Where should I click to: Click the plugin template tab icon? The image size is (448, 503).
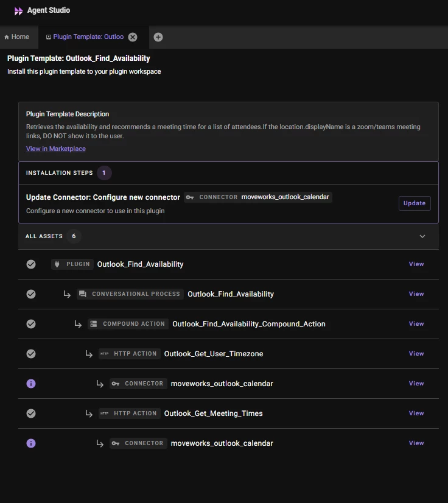[x=49, y=37]
